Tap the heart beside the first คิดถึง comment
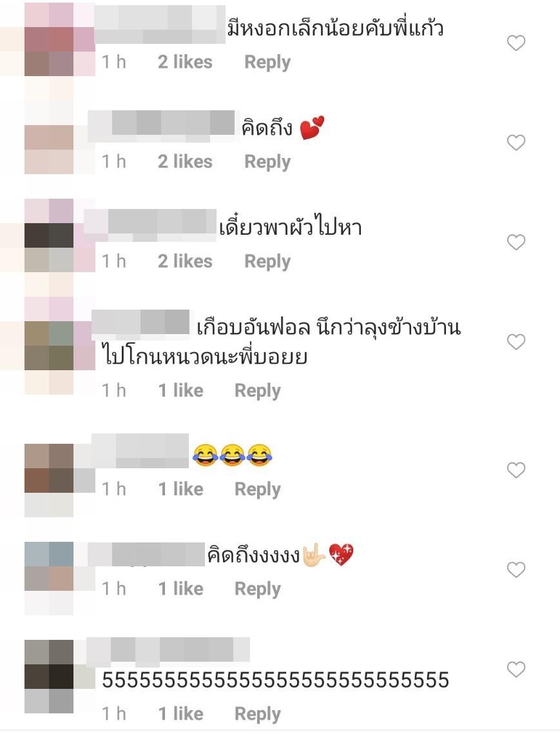Viewport: 560px width, 734px height. coord(516,143)
